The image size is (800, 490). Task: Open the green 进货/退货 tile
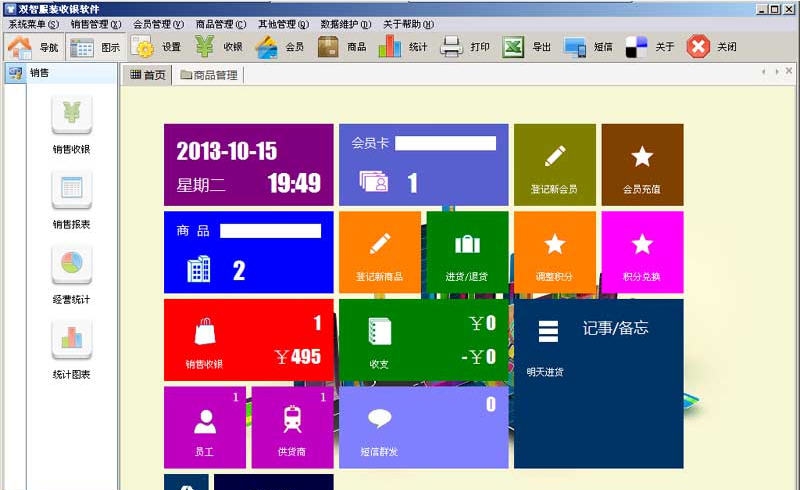tap(467, 252)
